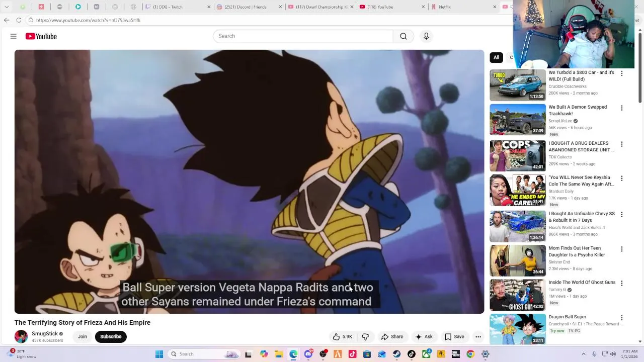Open the YouTube guide hamburger menu
This screenshot has width=644, height=362.
tap(14, 36)
